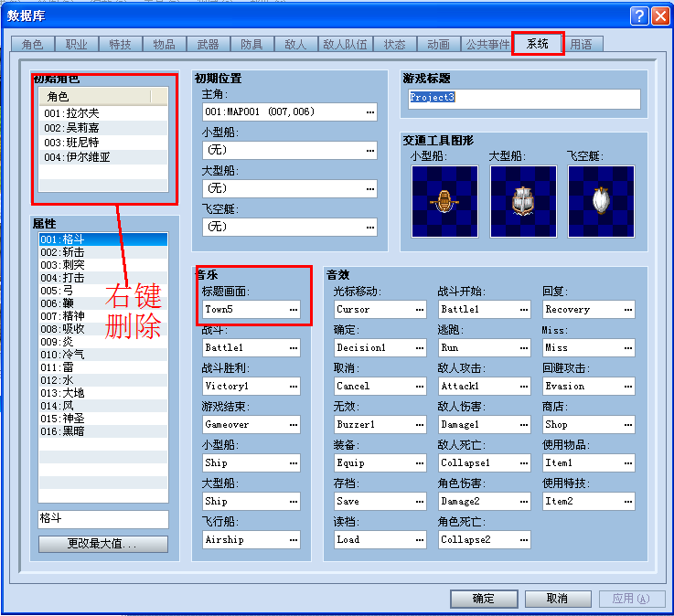The image size is (674, 616).
Task: Select attribute 016:黑暗
Action: (103, 431)
